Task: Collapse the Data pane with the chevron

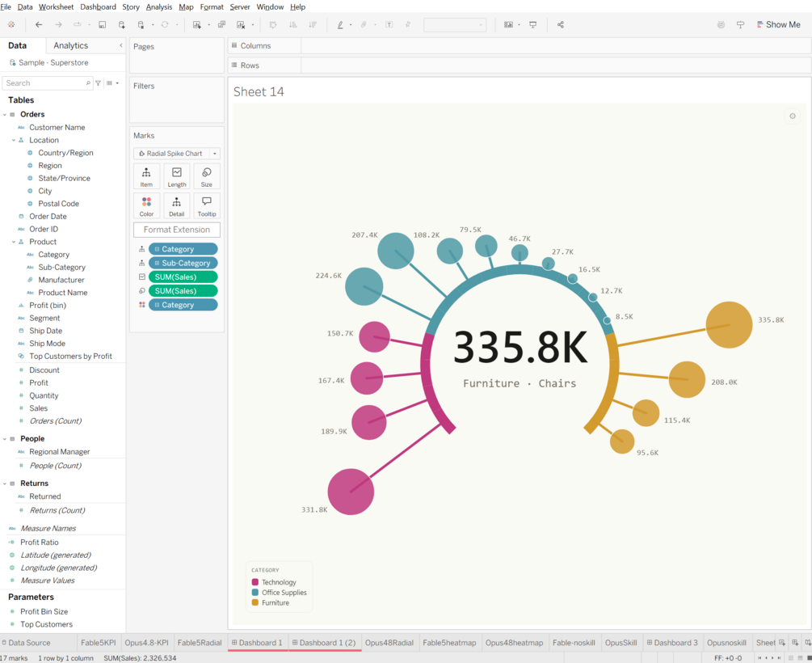Action: (120, 45)
